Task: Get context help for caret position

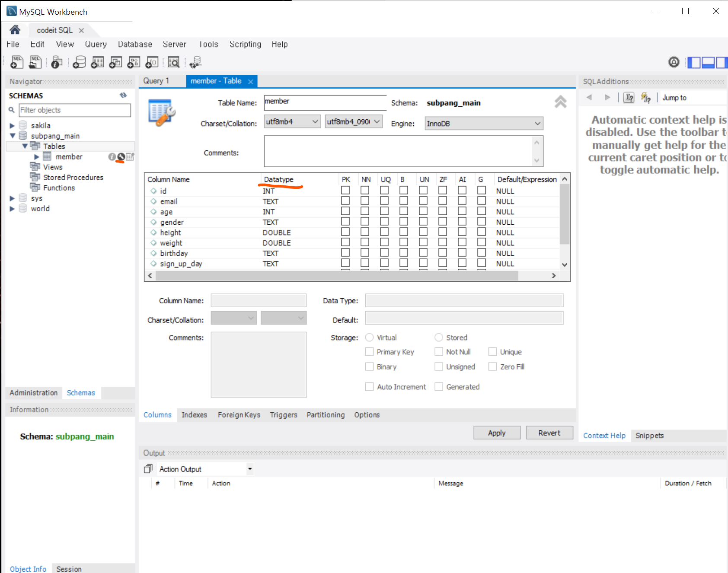Action: 629,98
